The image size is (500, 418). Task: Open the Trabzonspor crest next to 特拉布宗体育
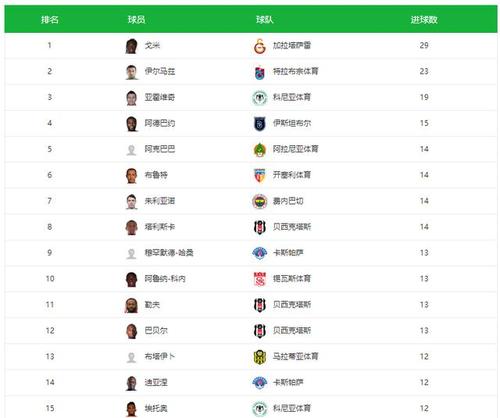coord(260,72)
